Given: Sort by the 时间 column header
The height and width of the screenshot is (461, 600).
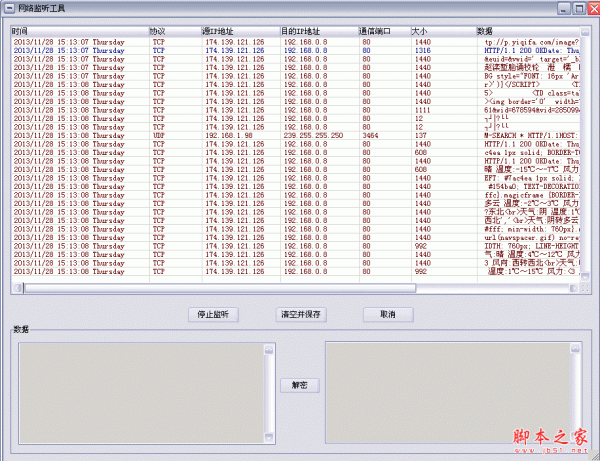Looking at the screenshot, I should [80, 31].
